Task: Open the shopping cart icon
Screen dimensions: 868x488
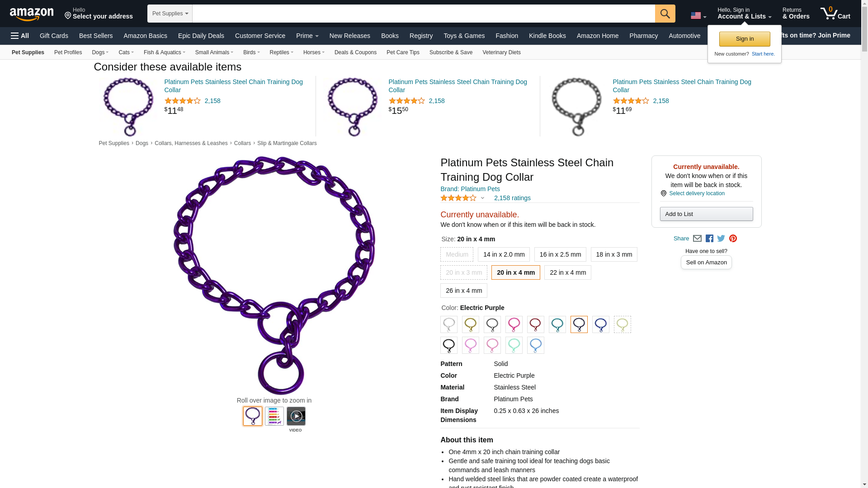Action: [835, 13]
